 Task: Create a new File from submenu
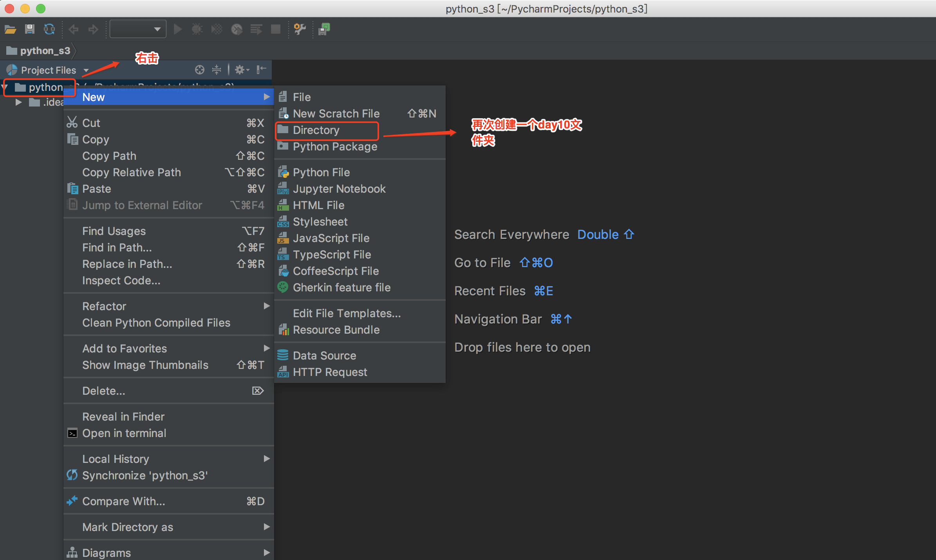[x=360, y=97]
